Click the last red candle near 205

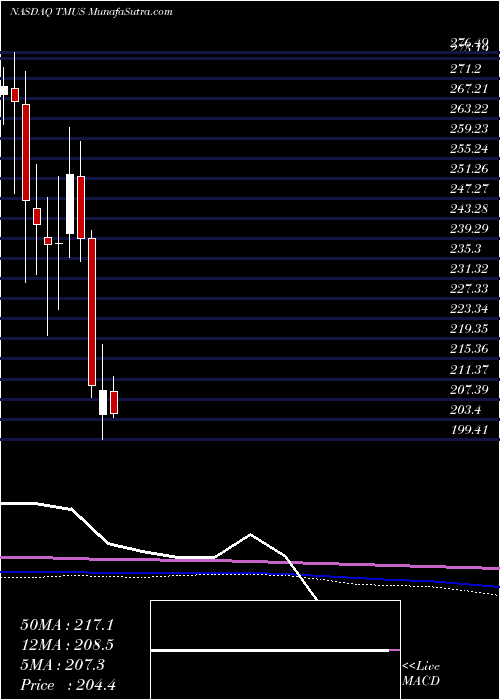coord(114,402)
